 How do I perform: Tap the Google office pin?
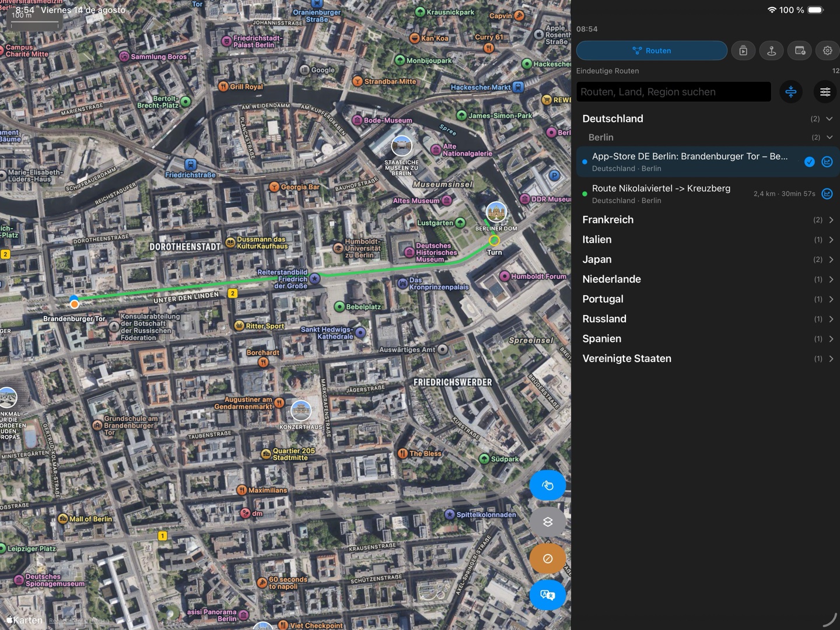(x=304, y=70)
